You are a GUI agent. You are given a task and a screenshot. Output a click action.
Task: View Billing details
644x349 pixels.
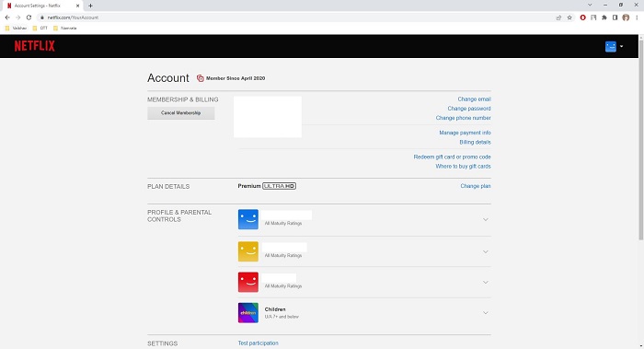click(x=475, y=142)
